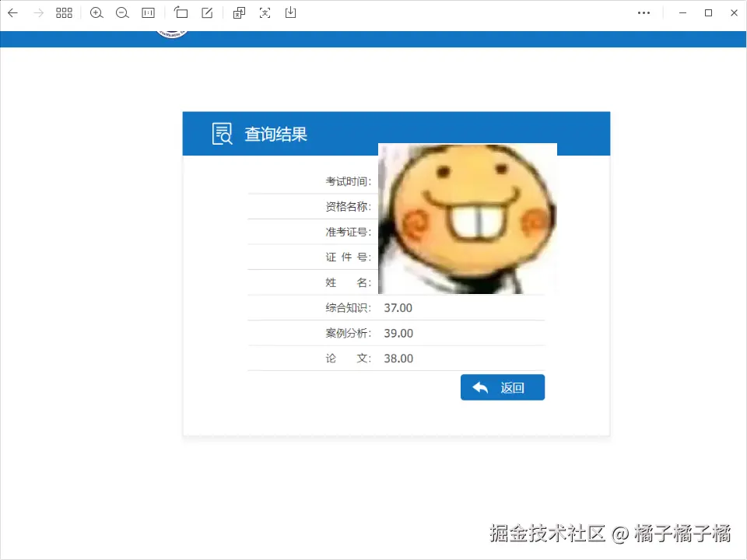Open the three-dot more options menu
The width and height of the screenshot is (747, 560).
coord(644,12)
